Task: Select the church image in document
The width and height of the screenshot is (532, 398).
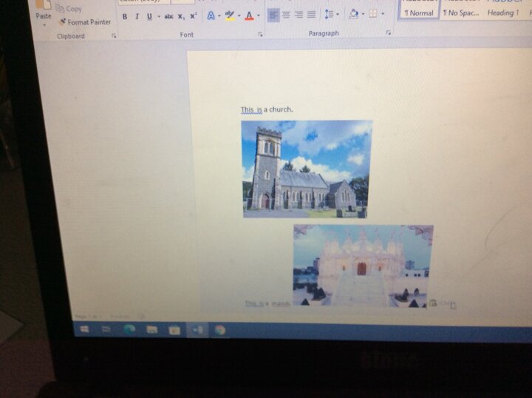Action: point(307,169)
